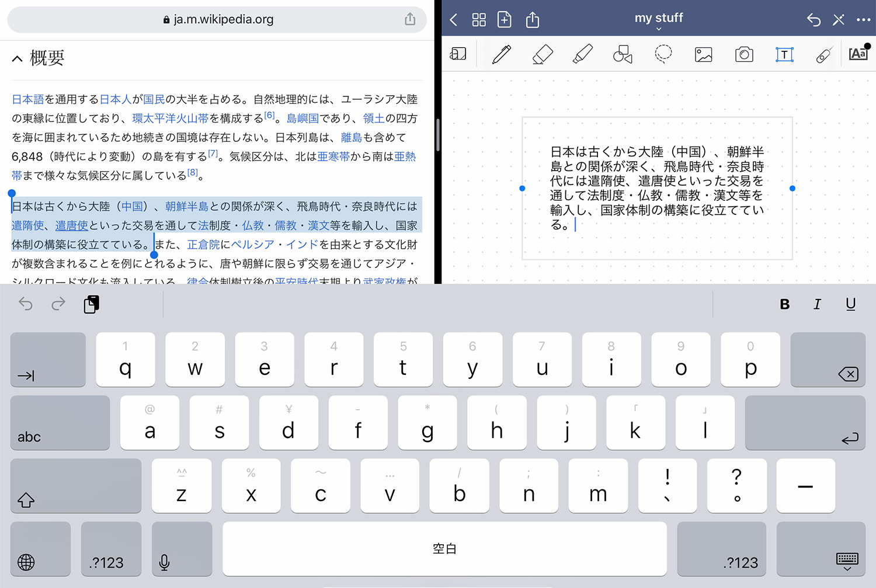Viewport: 876px width, 588px height.
Task: Open the notes grid overview icon
Action: click(x=479, y=20)
